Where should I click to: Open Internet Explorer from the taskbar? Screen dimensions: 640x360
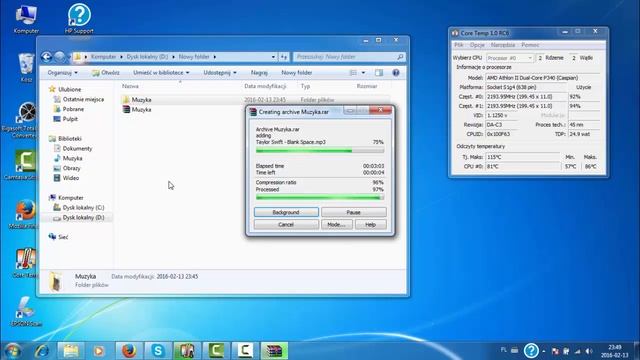[x=42, y=351]
